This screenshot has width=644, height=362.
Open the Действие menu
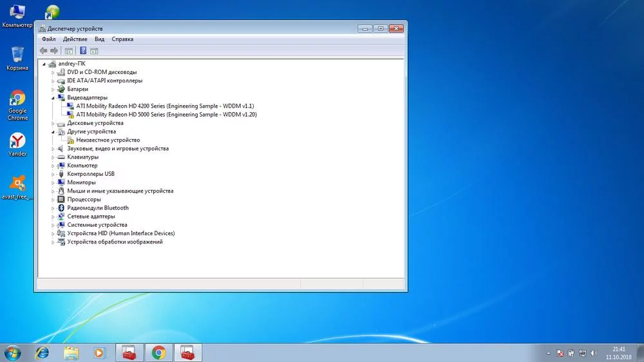tap(75, 39)
